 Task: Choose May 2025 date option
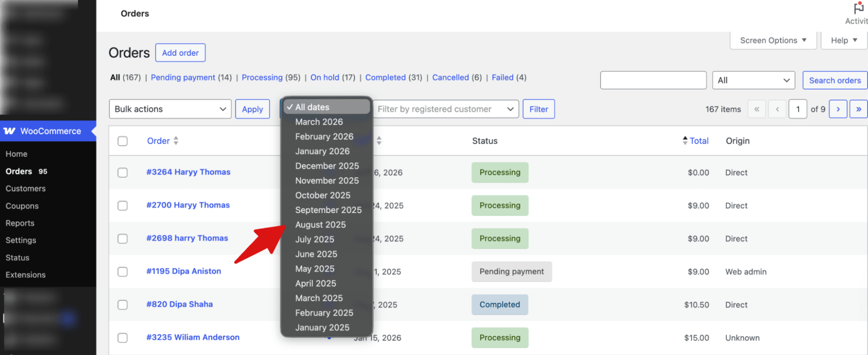point(315,269)
